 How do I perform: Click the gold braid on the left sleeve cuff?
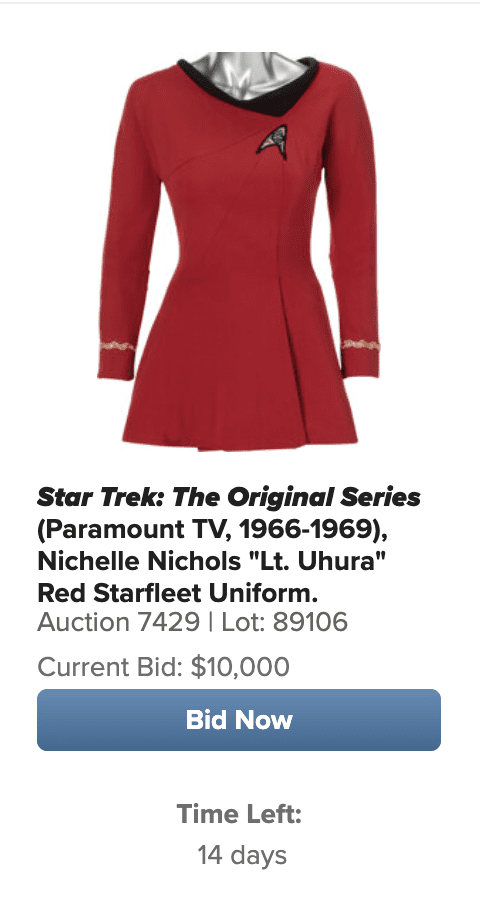point(117,346)
